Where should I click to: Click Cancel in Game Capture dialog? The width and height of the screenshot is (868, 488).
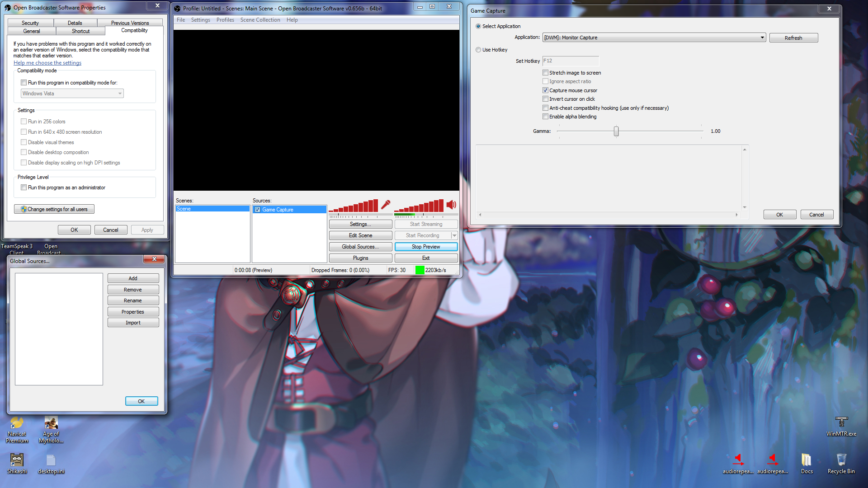click(816, 215)
